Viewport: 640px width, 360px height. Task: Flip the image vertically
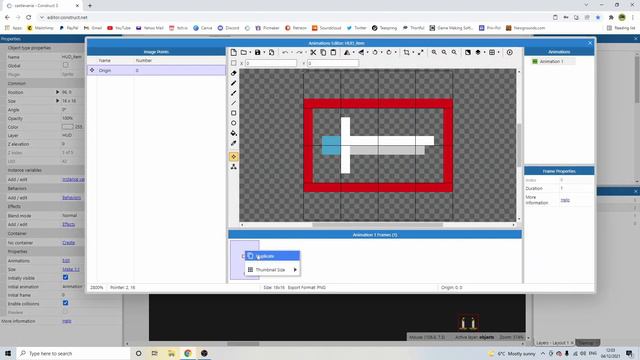point(361,52)
